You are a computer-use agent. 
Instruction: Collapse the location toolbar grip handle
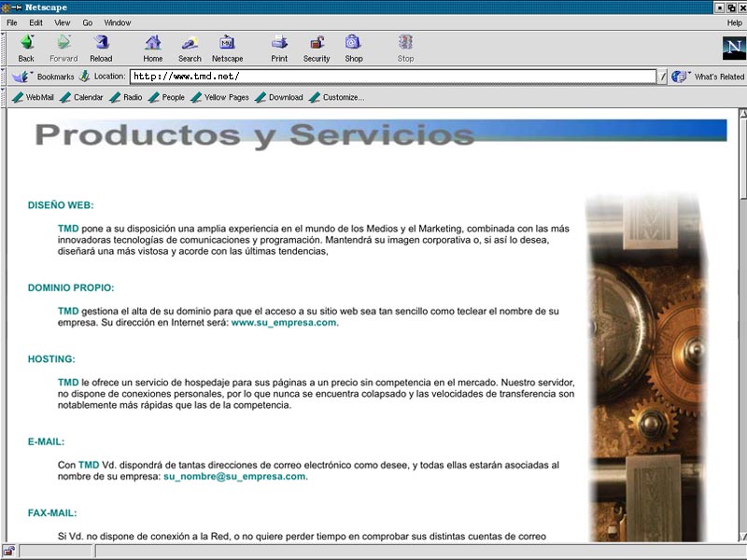(x=4, y=77)
